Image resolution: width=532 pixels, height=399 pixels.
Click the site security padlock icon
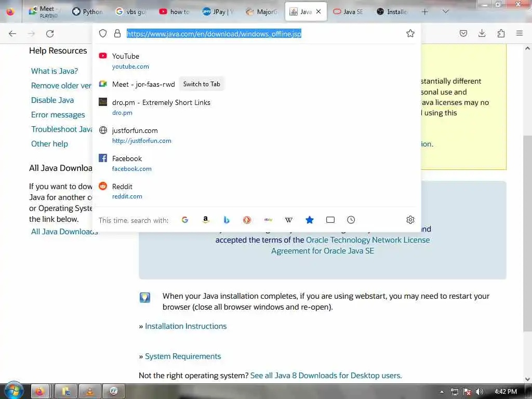coord(117,33)
